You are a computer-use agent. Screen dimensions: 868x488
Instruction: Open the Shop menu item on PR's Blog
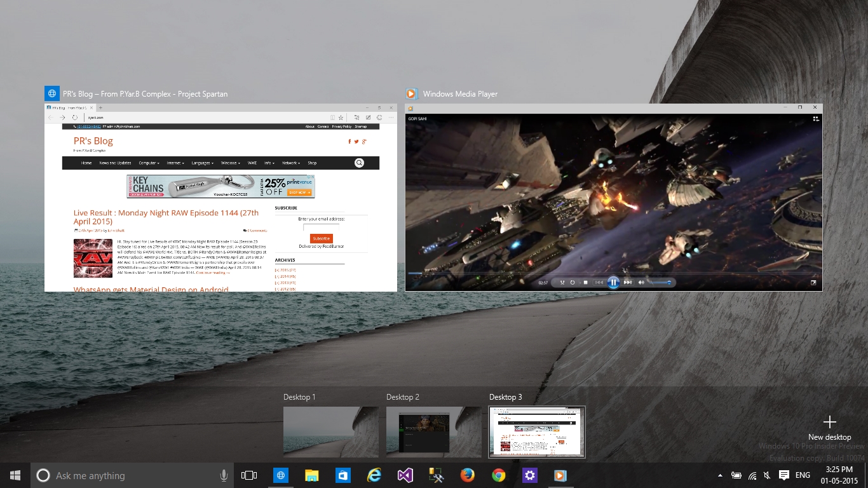(312, 163)
